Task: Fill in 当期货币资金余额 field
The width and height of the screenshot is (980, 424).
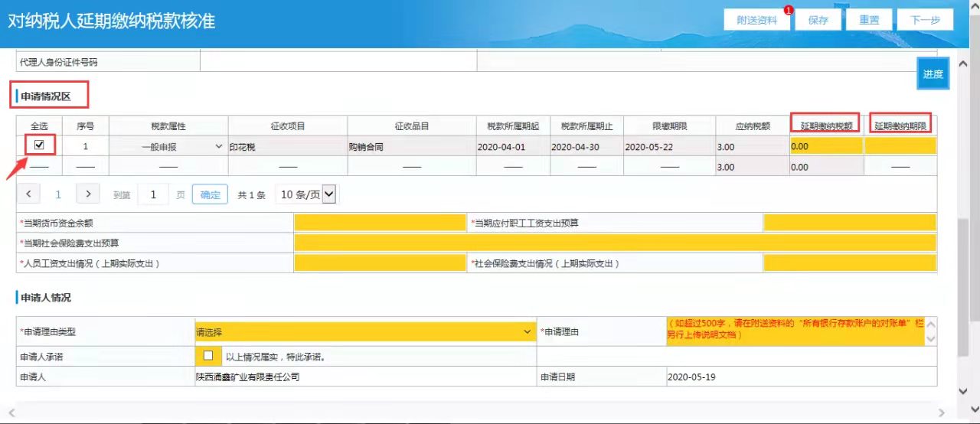Action: tap(381, 223)
